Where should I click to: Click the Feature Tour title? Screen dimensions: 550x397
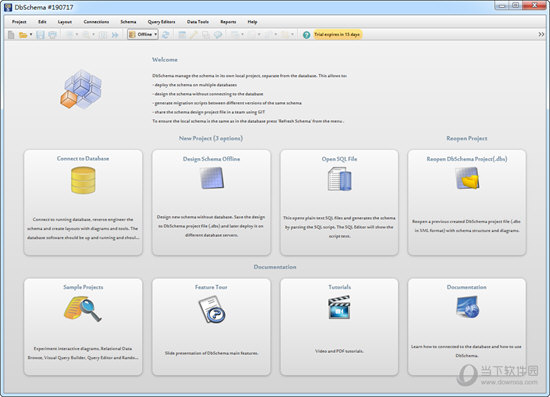pos(211,287)
